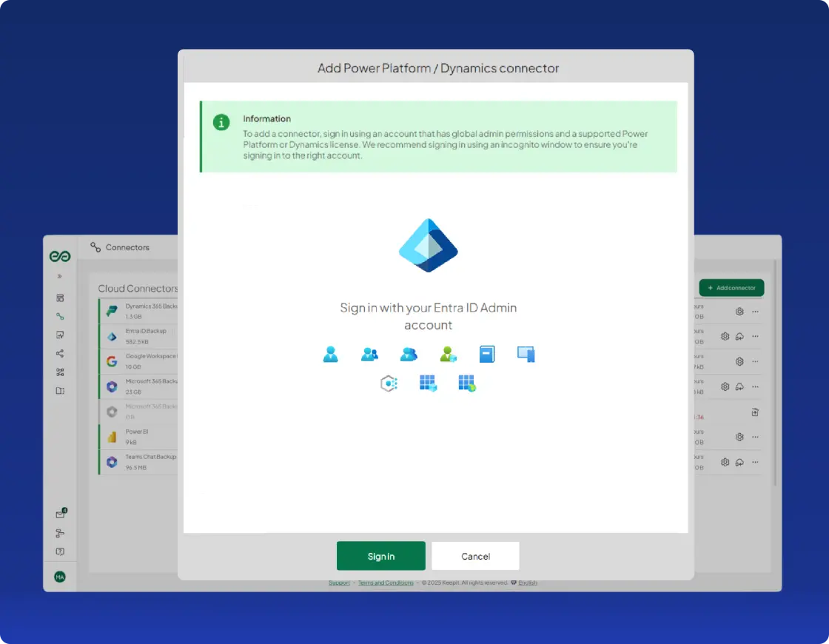
Task: Open more options for Entra ID Backup row
Action: [756, 336]
